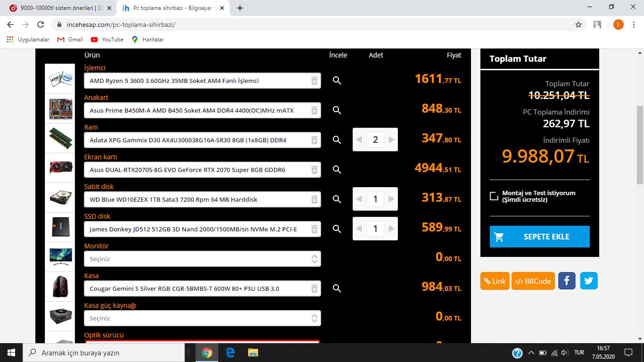Increase RAM quantity with right arrow
This screenshot has height=362, width=644.
point(391,140)
